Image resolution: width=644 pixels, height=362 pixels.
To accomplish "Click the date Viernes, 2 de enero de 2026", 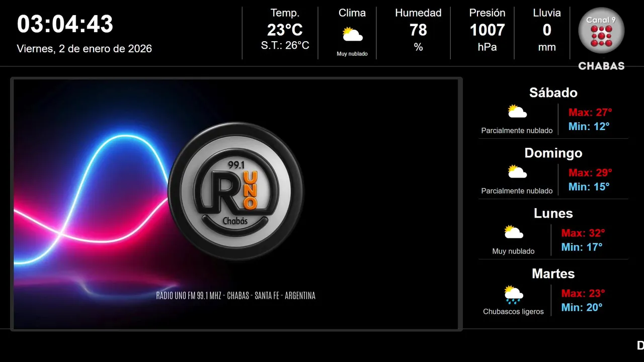I will coord(85,49).
